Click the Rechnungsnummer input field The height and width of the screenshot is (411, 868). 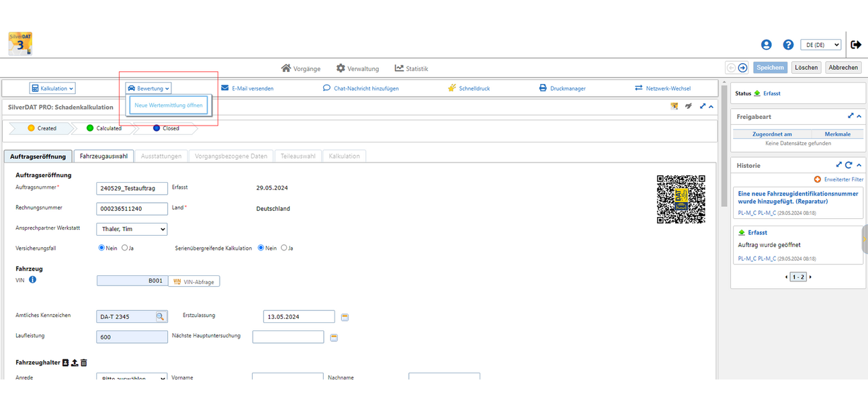(x=132, y=209)
